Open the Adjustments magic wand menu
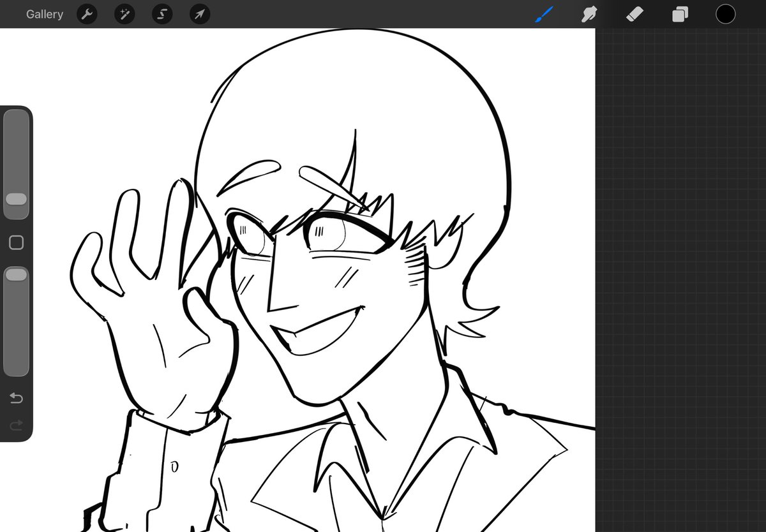The image size is (766, 532). click(x=124, y=14)
